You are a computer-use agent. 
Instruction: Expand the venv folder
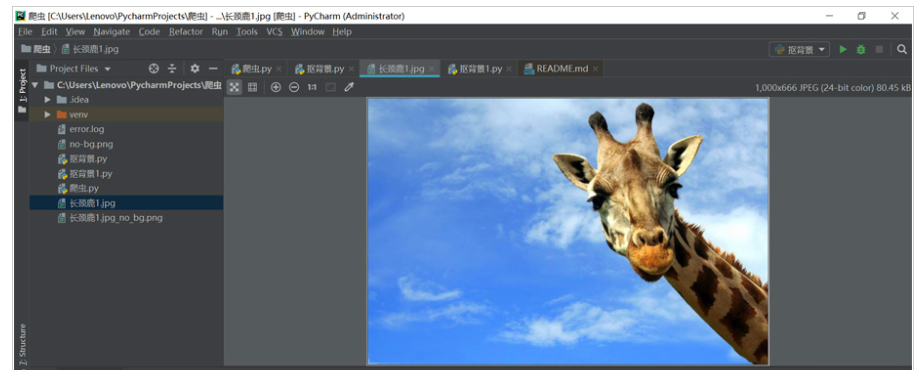click(48, 114)
